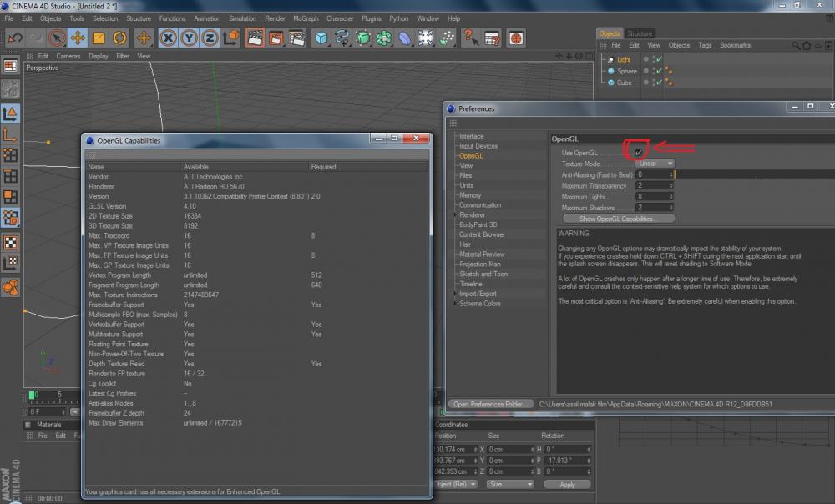
Task: Toggle the Light object's enable checkmark
Action: tap(658, 60)
